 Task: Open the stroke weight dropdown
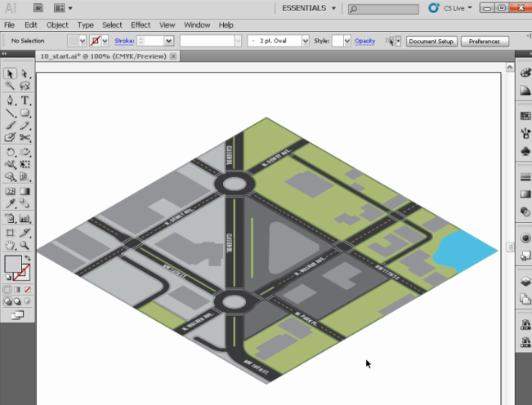169,41
